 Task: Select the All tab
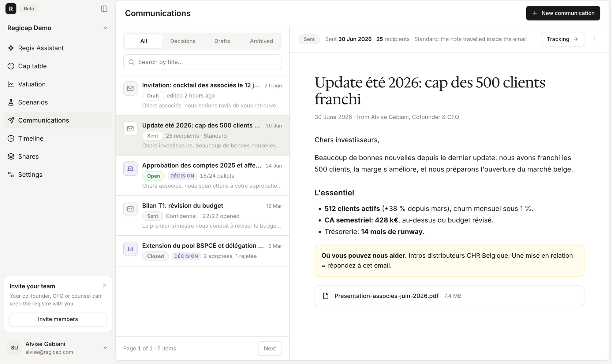coord(144,41)
